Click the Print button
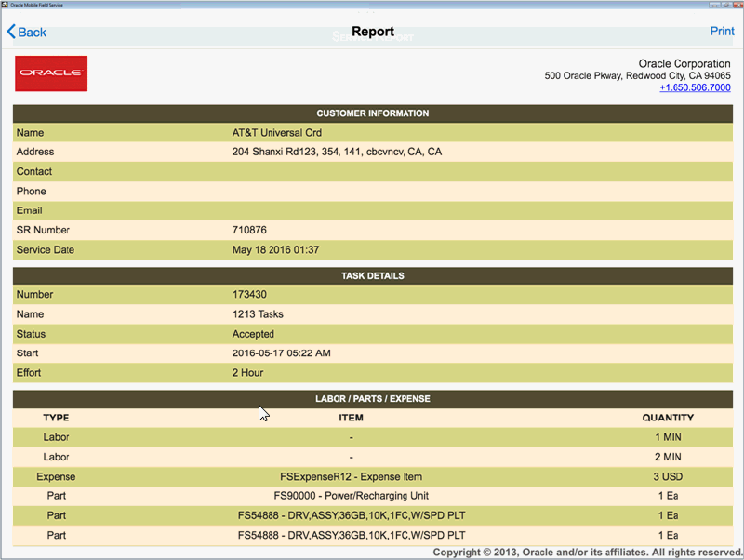The width and height of the screenshot is (744, 560). coord(722,32)
